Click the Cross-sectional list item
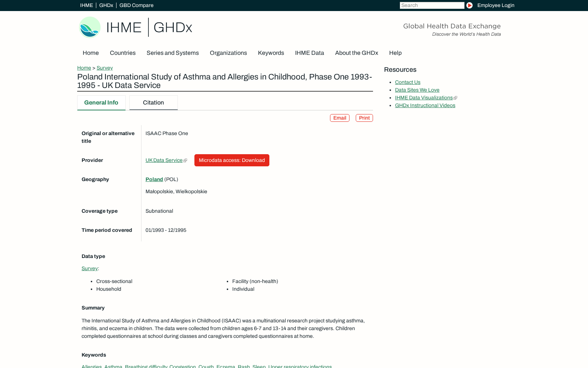The height and width of the screenshot is (368, 588). pos(114,281)
